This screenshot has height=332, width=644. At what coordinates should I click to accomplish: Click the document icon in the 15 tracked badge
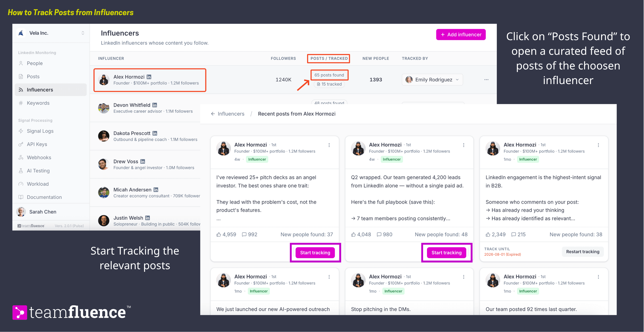tap(318, 84)
